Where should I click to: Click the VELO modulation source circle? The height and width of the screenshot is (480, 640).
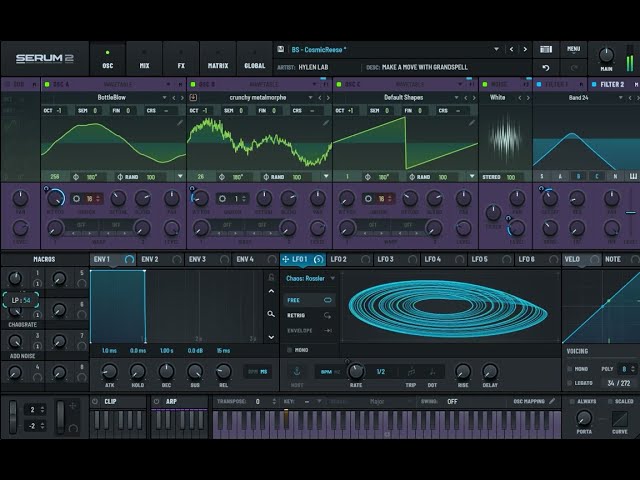tap(595, 260)
